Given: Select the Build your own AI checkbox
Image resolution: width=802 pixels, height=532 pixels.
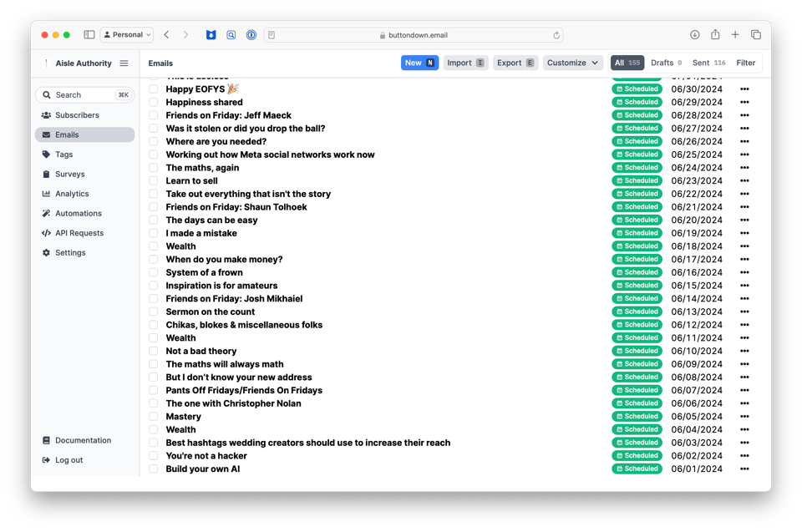Looking at the screenshot, I should (152, 469).
